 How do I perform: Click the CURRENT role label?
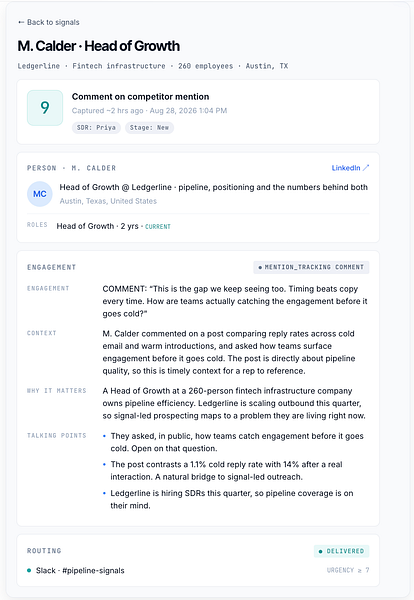tap(158, 227)
